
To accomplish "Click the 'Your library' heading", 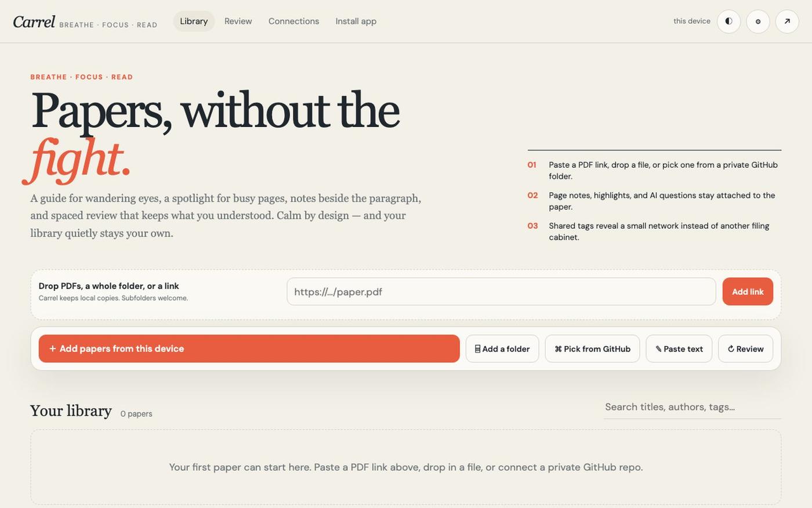I will click(x=71, y=411).
